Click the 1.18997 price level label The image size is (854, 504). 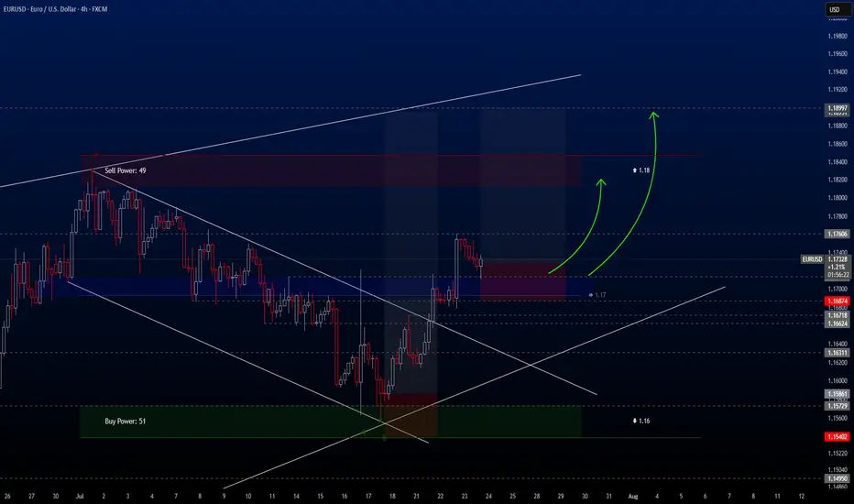838,108
